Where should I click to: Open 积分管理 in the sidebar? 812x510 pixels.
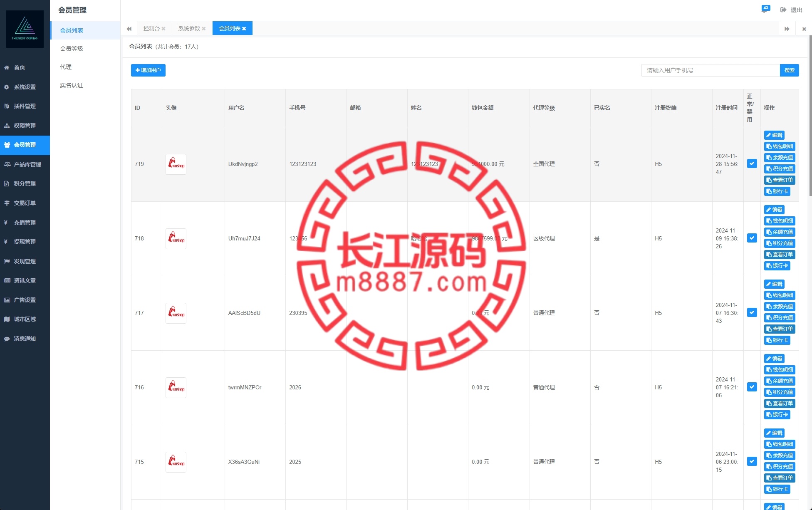[x=25, y=183]
